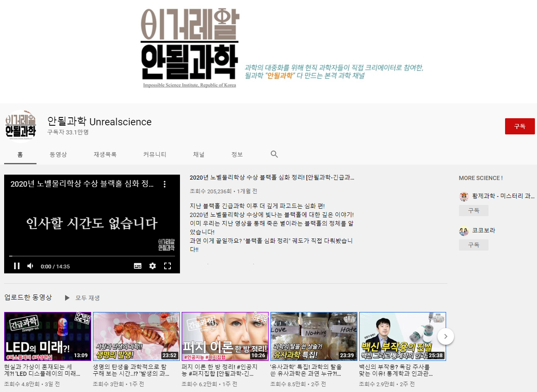Click the channel search magnifier icon
537x392 pixels.
274,154
